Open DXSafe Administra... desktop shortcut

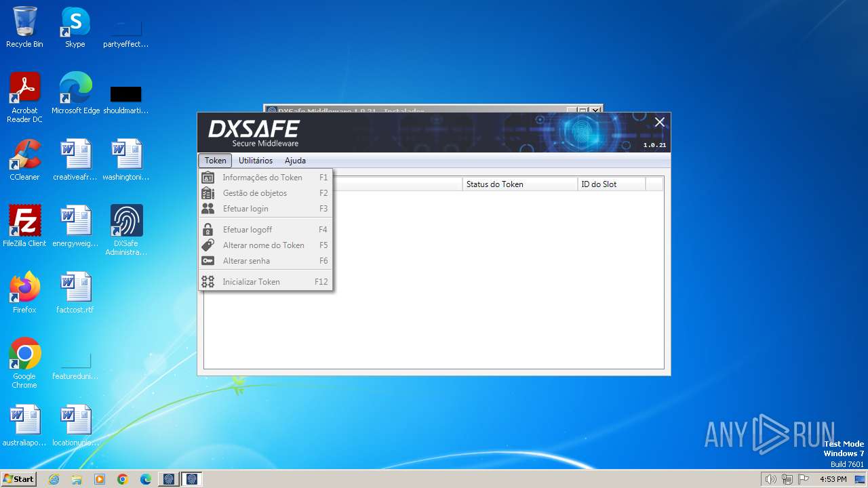(x=126, y=230)
